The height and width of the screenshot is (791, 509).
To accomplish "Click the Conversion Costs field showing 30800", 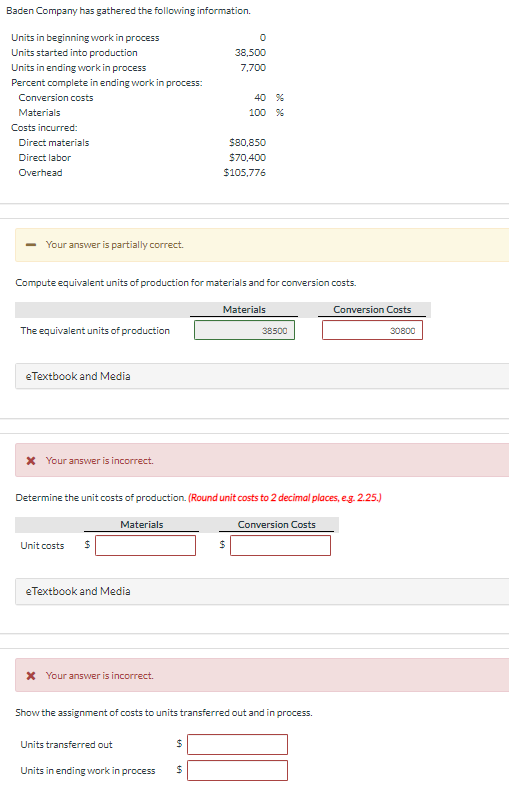I will (x=372, y=330).
